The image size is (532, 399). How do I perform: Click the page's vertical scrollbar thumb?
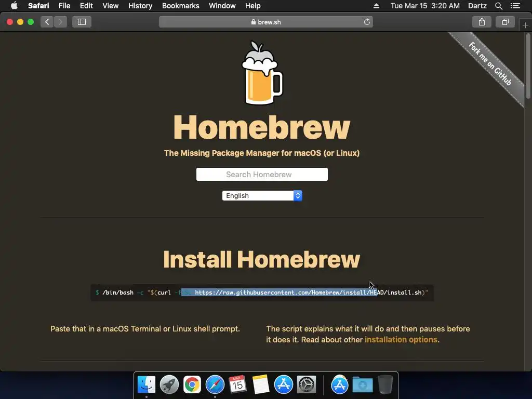coord(528,66)
